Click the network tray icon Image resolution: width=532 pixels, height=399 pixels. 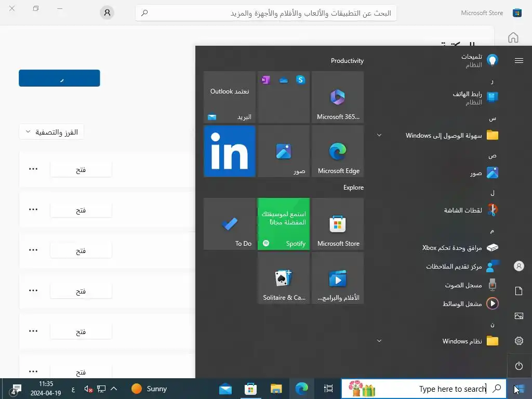(101, 389)
